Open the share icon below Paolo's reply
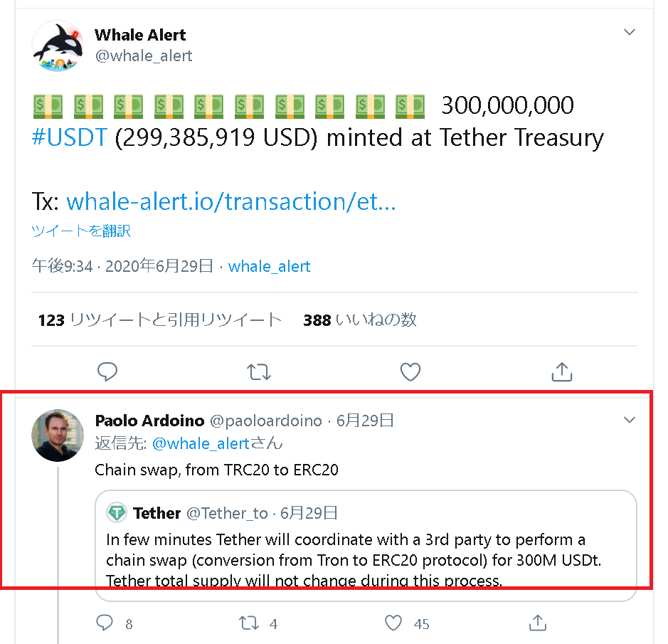The image size is (668, 644). (538, 623)
